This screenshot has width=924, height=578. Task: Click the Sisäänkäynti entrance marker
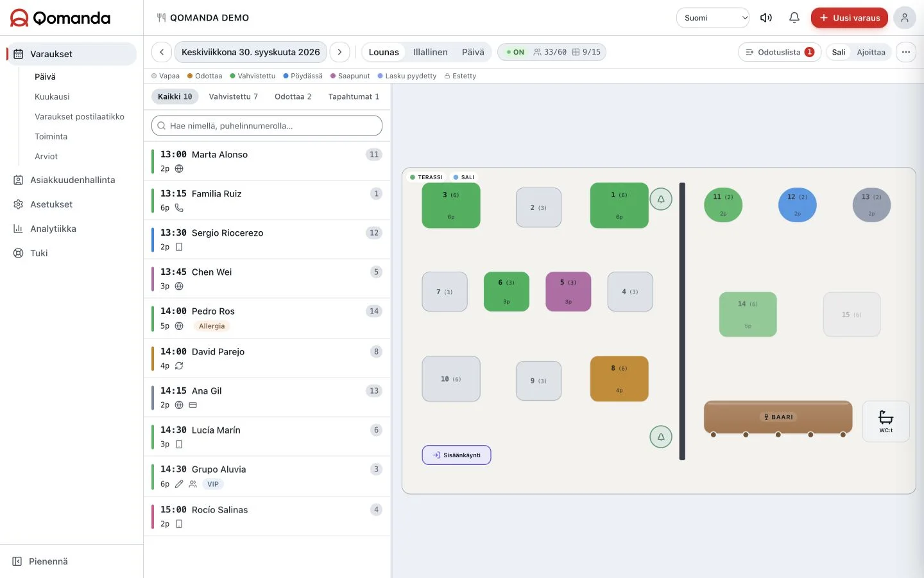click(x=457, y=455)
